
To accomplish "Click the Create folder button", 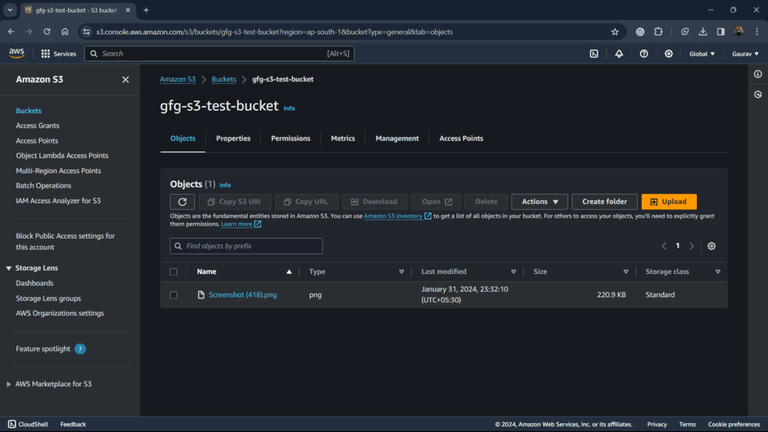I will point(604,202).
